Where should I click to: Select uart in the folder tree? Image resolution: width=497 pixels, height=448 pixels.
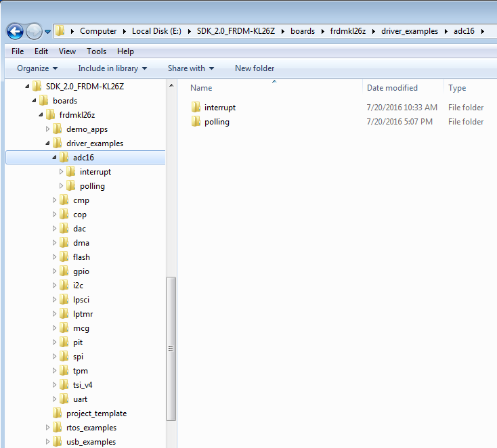tap(80, 399)
